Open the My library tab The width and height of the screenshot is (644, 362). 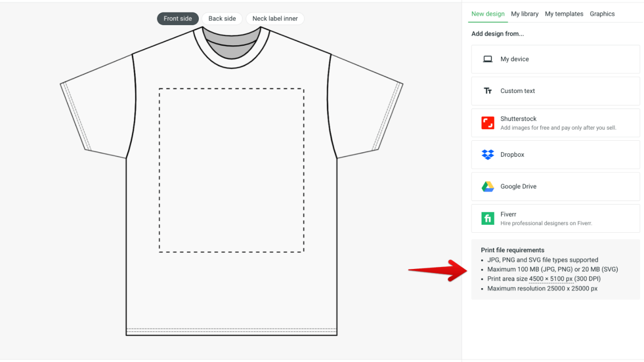(x=524, y=14)
